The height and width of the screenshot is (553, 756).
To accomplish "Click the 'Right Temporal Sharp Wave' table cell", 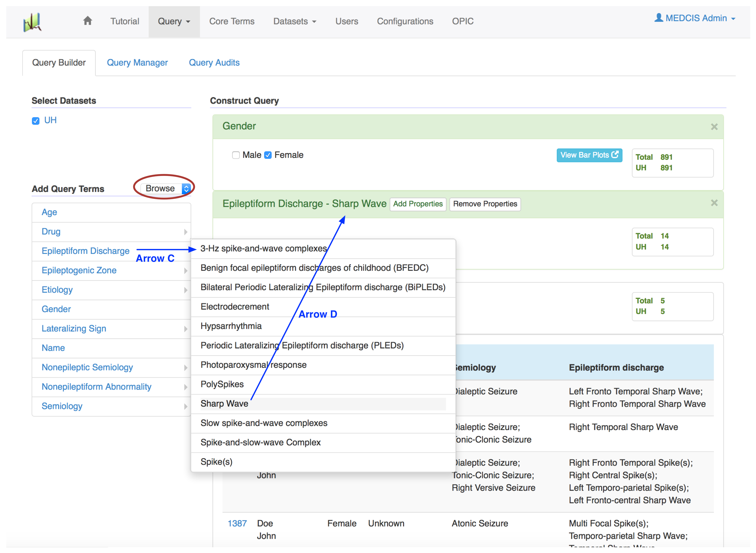I will click(623, 428).
